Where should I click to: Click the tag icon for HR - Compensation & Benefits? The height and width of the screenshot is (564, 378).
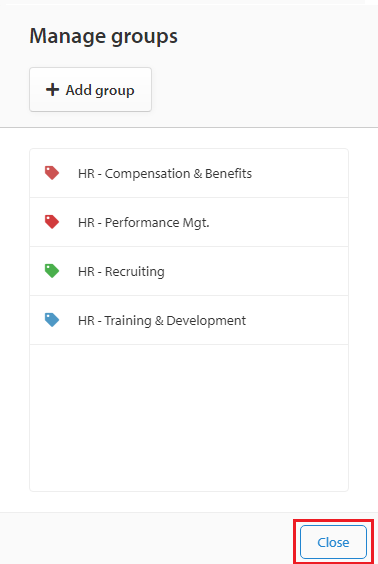(x=52, y=173)
